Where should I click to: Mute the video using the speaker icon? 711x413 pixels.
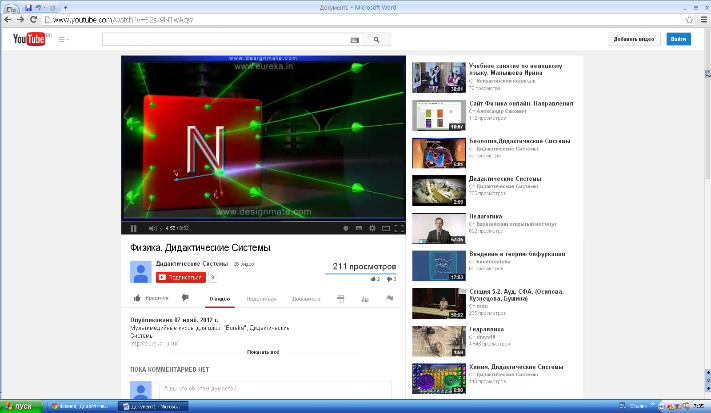point(153,228)
